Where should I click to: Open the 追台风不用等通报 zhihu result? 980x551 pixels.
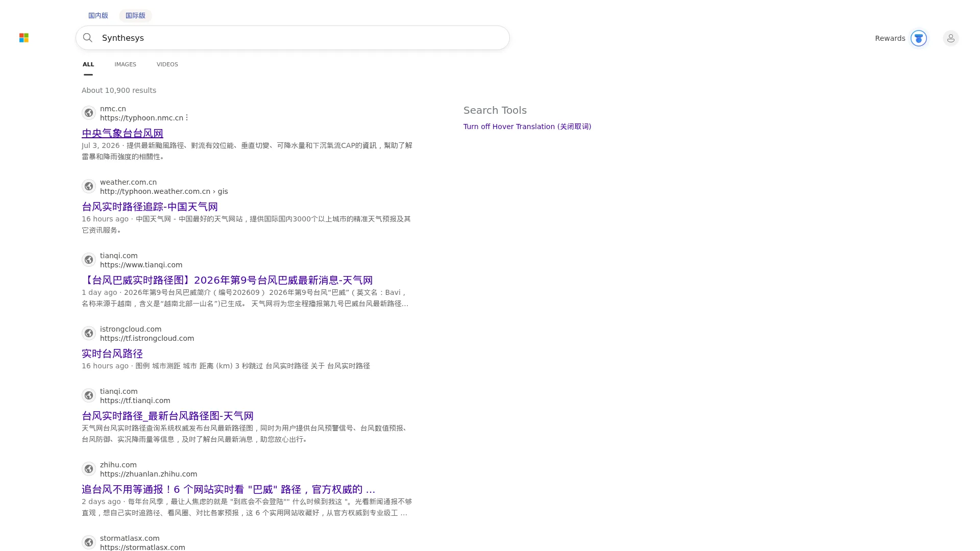(x=228, y=489)
